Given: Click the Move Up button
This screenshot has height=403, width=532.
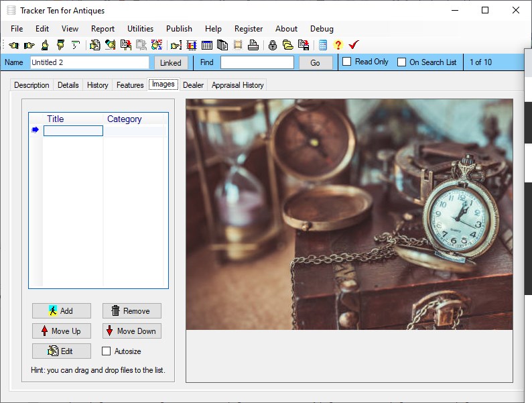Looking at the screenshot, I should [x=62, y=331].
